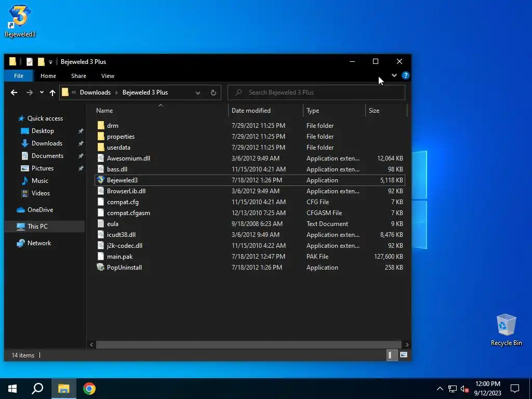532x399 pixels.
Task: Select the compat.cfgasm file icon
Action: 101,212
